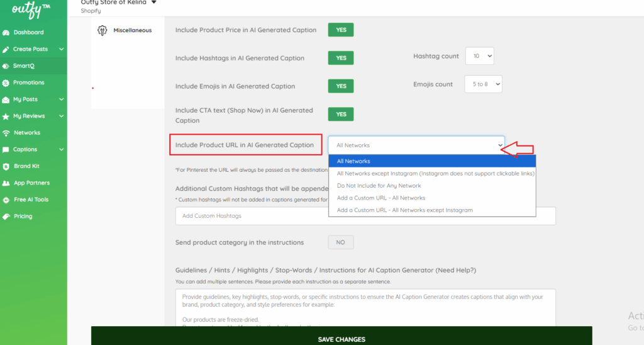
Task: Open the Emojis count dropdown
Action: (483, 84)
